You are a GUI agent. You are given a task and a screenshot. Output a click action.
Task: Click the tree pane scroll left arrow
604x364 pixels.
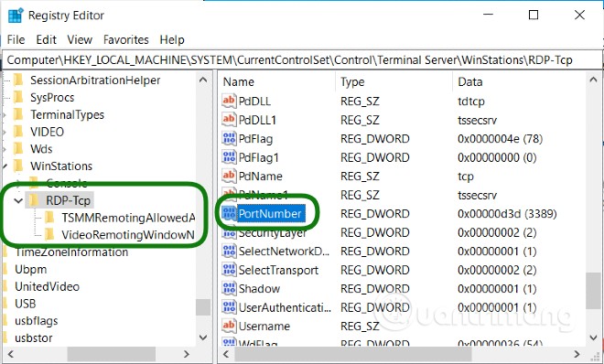[10, 354]
